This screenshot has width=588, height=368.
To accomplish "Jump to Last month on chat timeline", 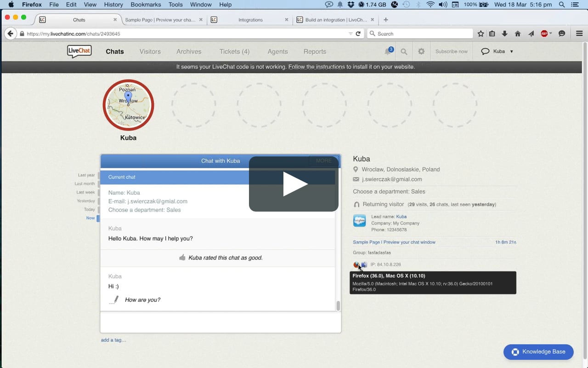I will (x=85, y=184).
